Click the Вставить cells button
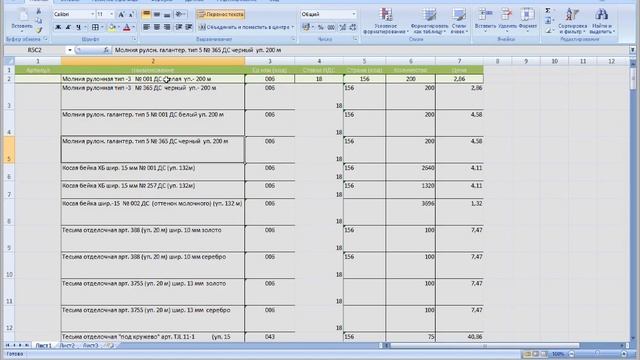This screenshot has height=360, width=640. (x=485, y=20)
